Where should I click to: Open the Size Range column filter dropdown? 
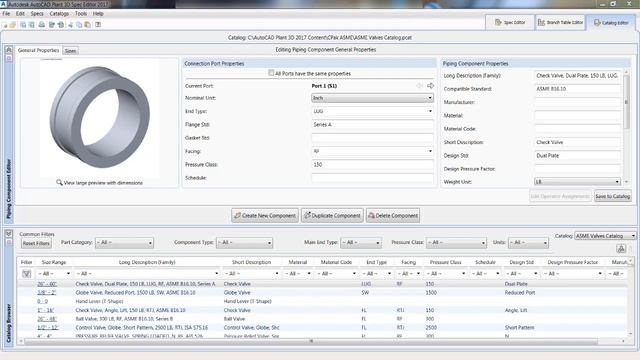coord(54,274)
